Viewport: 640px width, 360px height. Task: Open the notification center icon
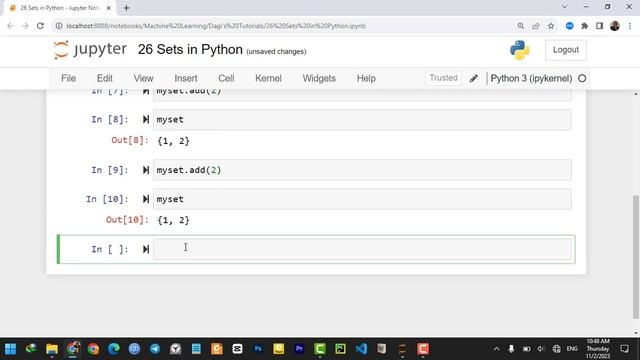pyautogui.click(x=624, y=349)
